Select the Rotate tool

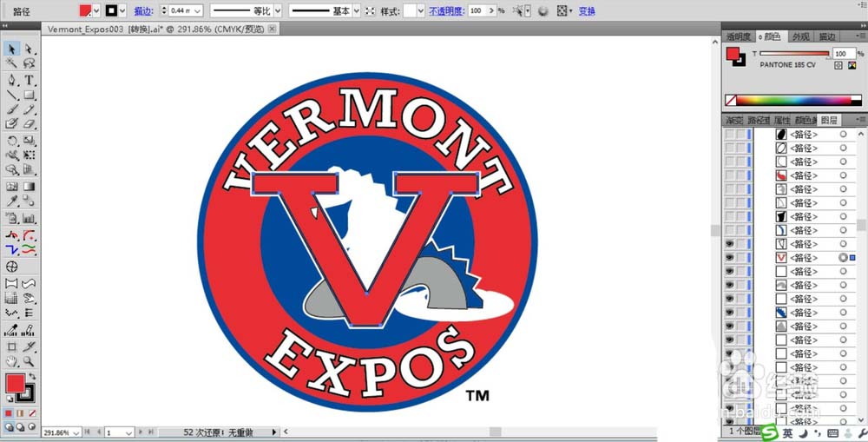point(11,141)
